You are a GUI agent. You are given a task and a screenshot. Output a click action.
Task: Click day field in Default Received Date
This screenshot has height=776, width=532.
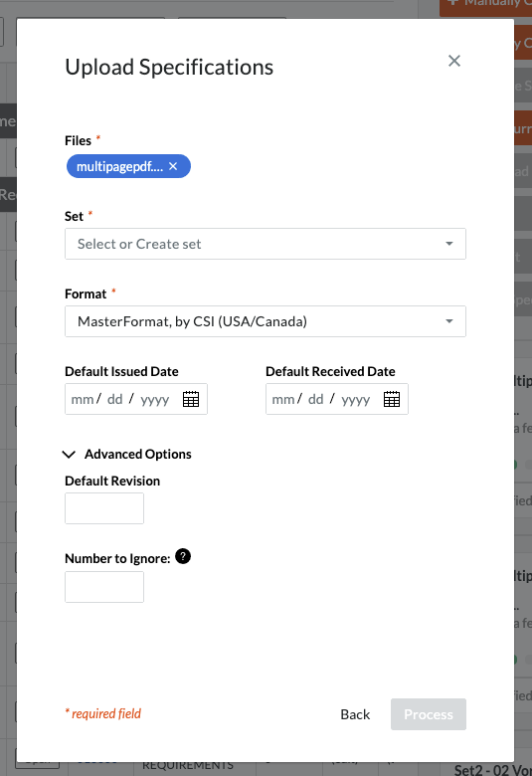[x=316, y=399]
